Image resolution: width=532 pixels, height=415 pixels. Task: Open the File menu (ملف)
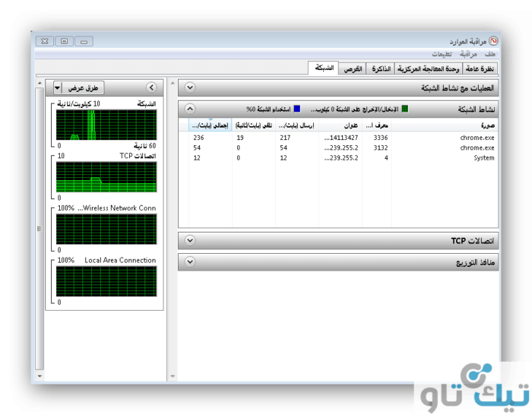pyautogui.click(x=489, y=55)
